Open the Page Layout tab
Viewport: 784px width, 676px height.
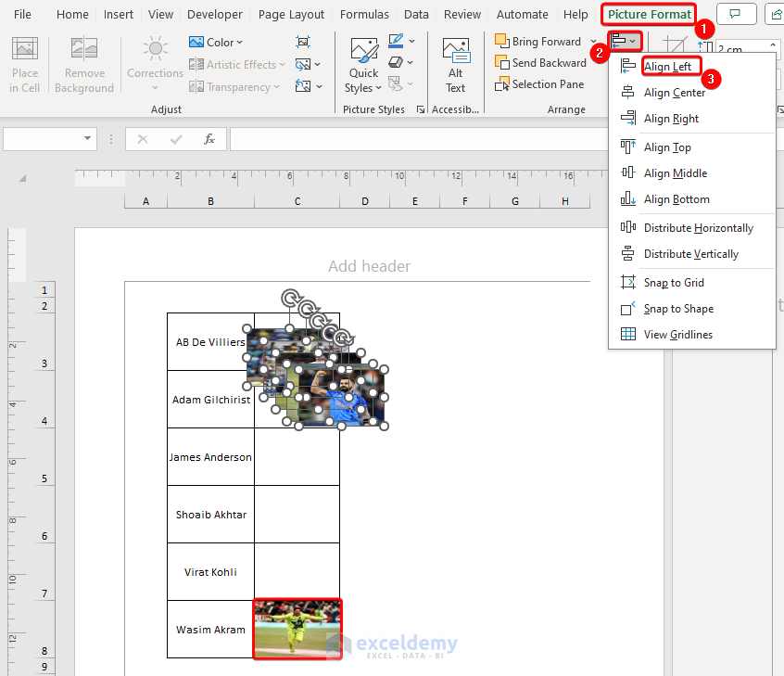(291, 15)
